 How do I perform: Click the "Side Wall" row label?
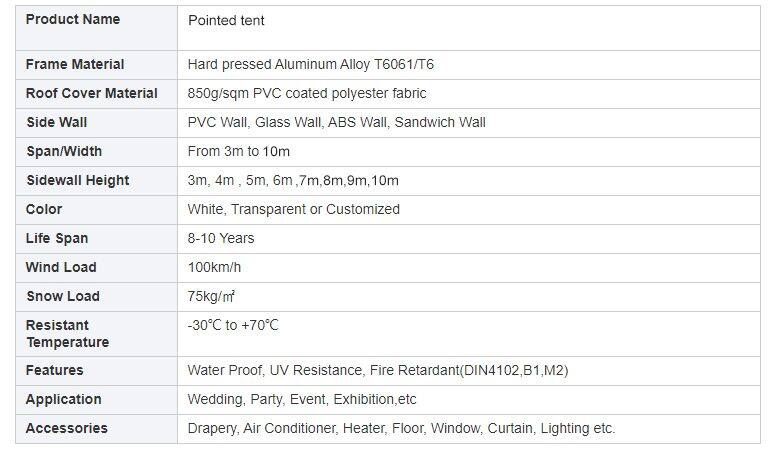pos(57,122)
